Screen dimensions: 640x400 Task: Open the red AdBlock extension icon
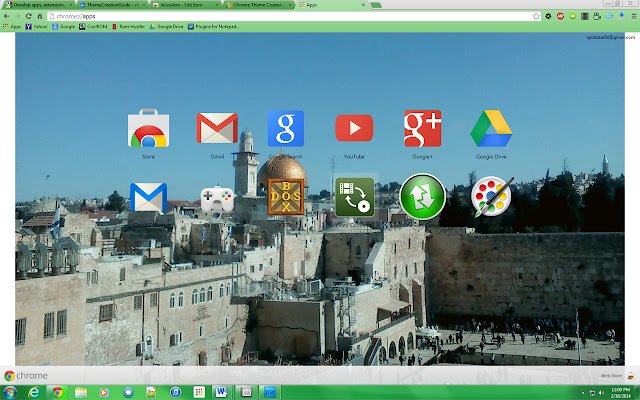(560, 16)
